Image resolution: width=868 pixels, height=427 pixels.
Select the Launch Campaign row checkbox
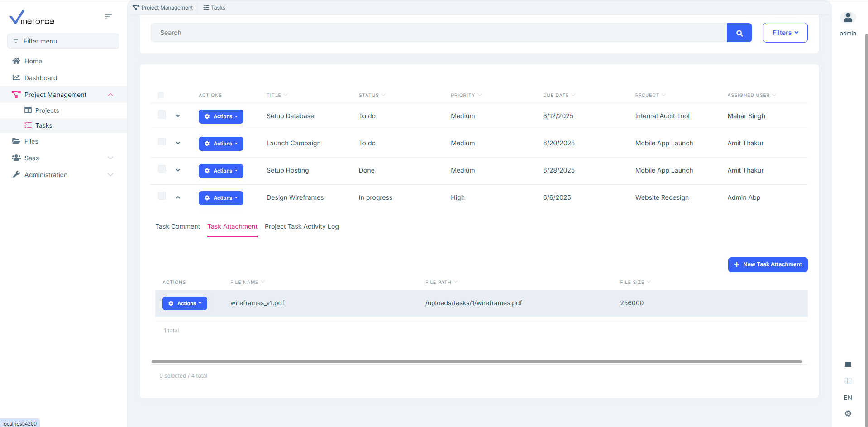[x=162, y=142]
